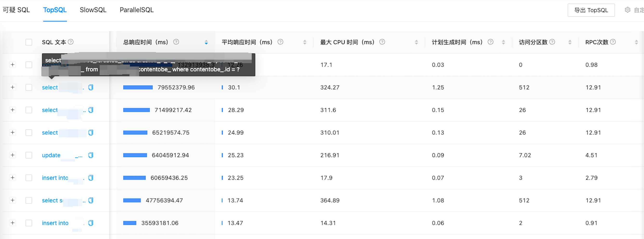Viewport: 644px width, 239px height.
Task: Copy SQL text of row 47756394.47
Action: coord(91,200)
